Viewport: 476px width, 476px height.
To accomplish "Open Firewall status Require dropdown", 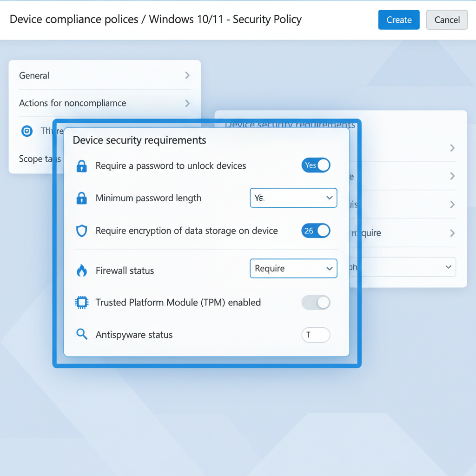I will [x=293, y=268].
